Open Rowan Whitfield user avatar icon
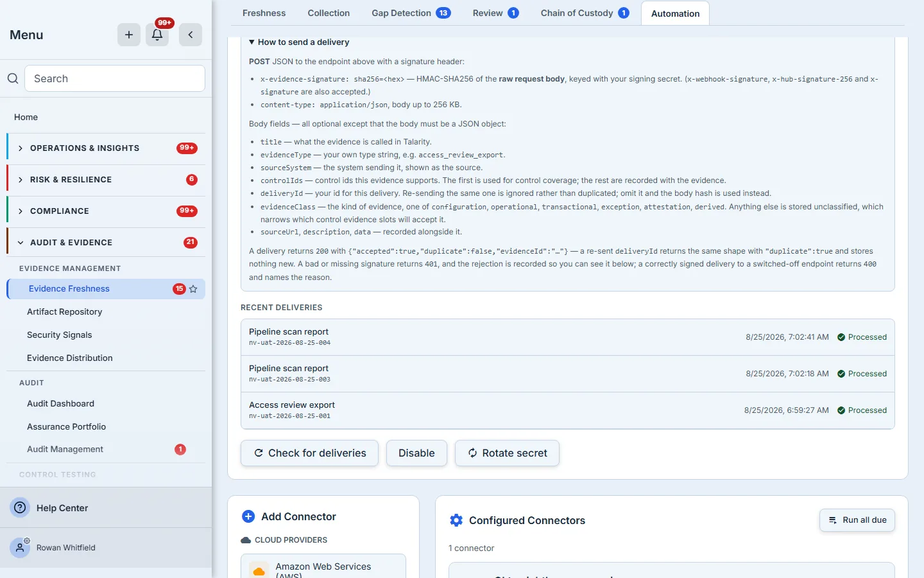Screen dimensions: 924x578 coord(21,547)
